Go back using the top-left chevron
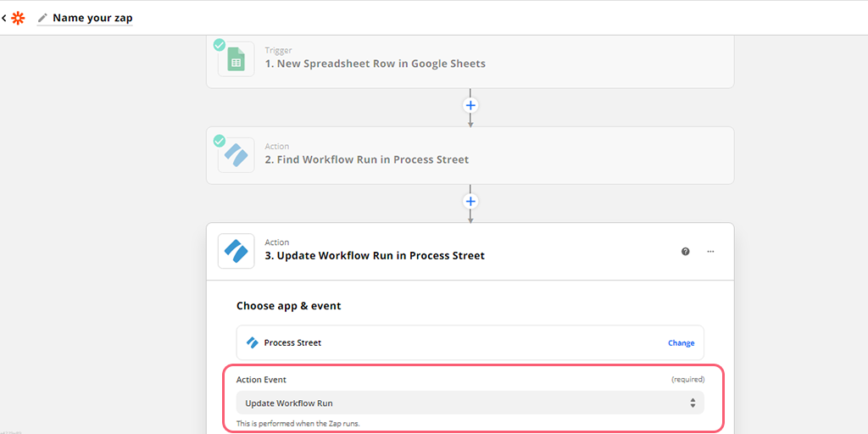 (x=4, y=19)
